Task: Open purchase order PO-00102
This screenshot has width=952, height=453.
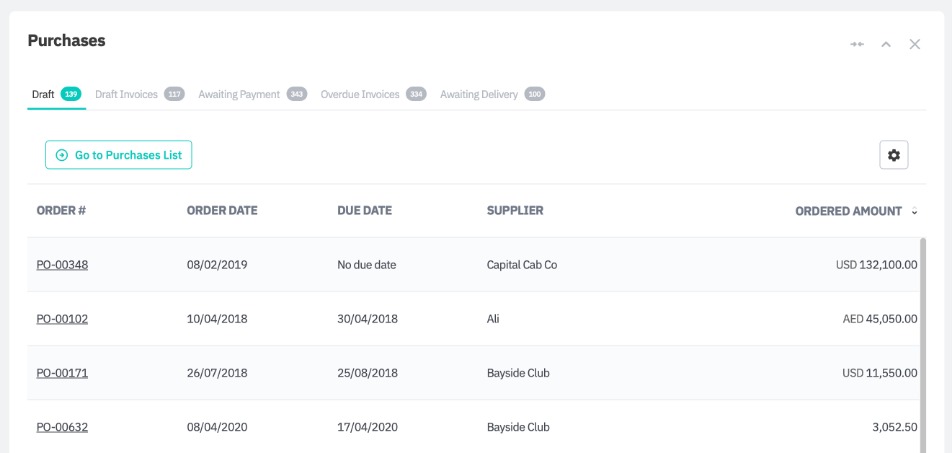Action: [x=62, y=319]
